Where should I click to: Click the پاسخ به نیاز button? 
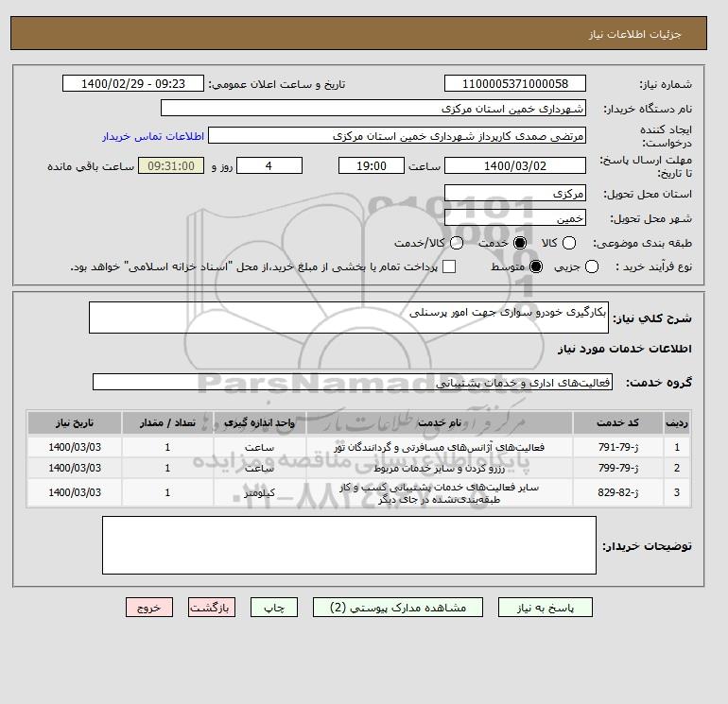click(546, 608)
